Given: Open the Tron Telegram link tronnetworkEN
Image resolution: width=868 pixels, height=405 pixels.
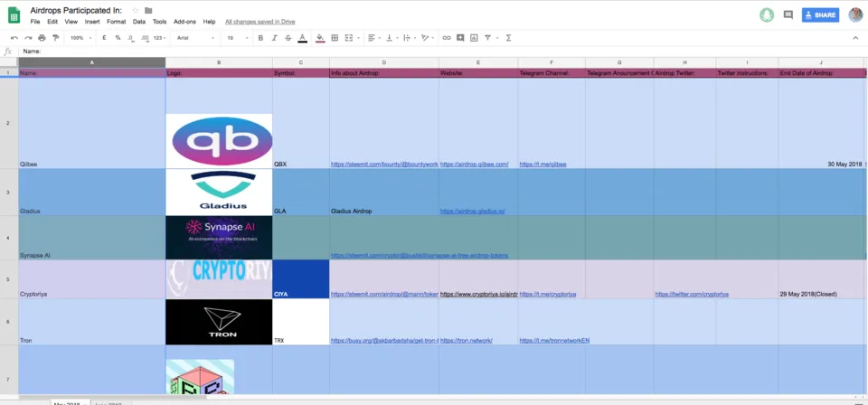Looking at the screenshot, I should (554, 340).
